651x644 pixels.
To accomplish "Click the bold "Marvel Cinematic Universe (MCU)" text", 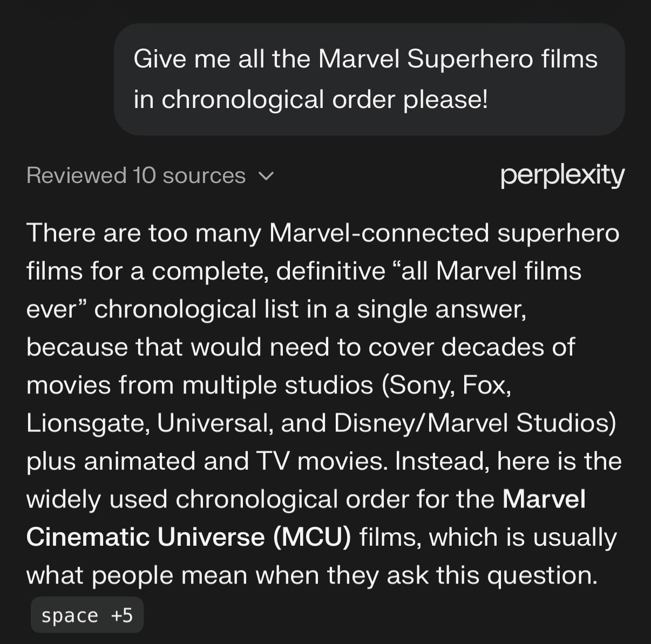I will [x=188, y=537].
